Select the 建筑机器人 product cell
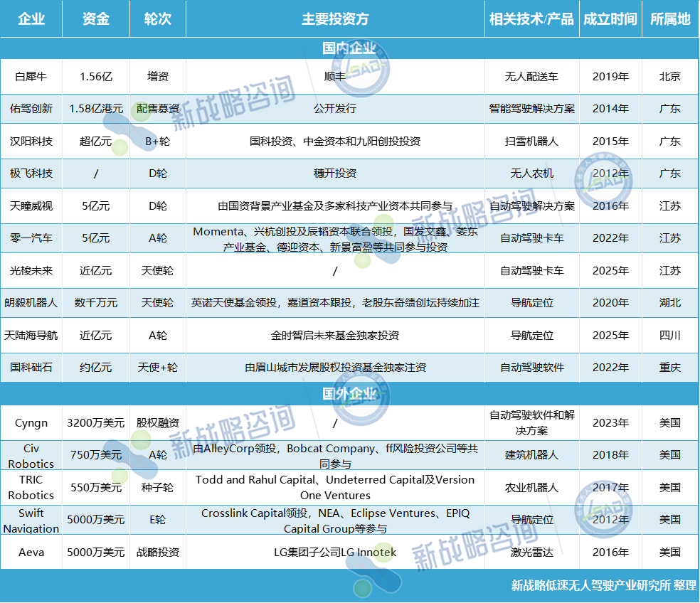Screen dimensions: 700x603 click(x=531, y=455)
